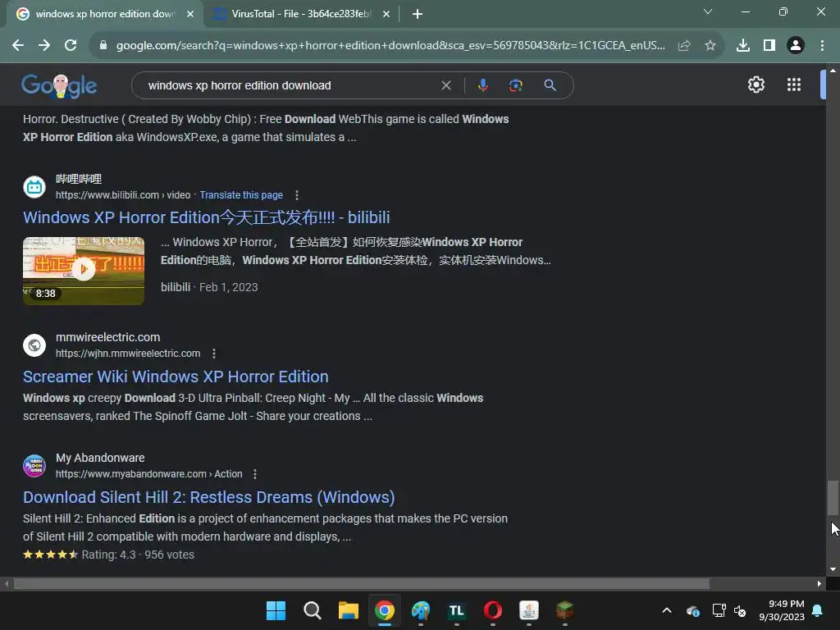Open TL launcher taskbar app
Viewport: 840px width, 630px height.
coord(456,610)
